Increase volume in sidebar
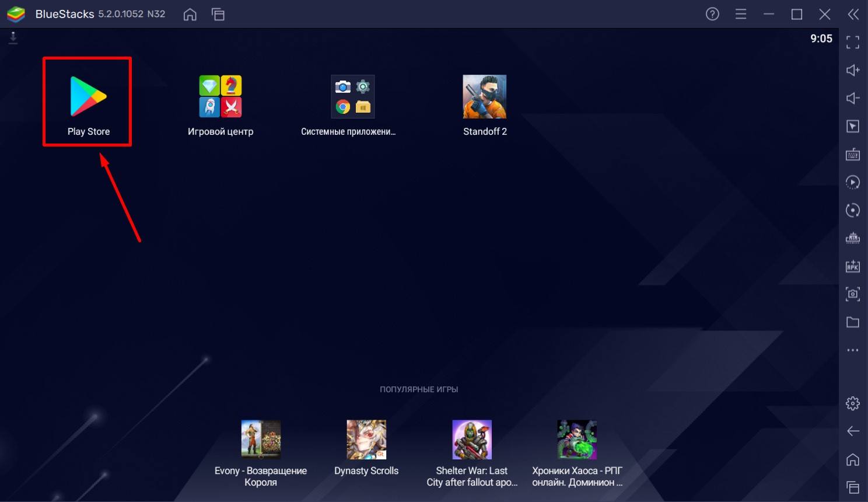Viewport: 868px width, 502px height. 853,70
